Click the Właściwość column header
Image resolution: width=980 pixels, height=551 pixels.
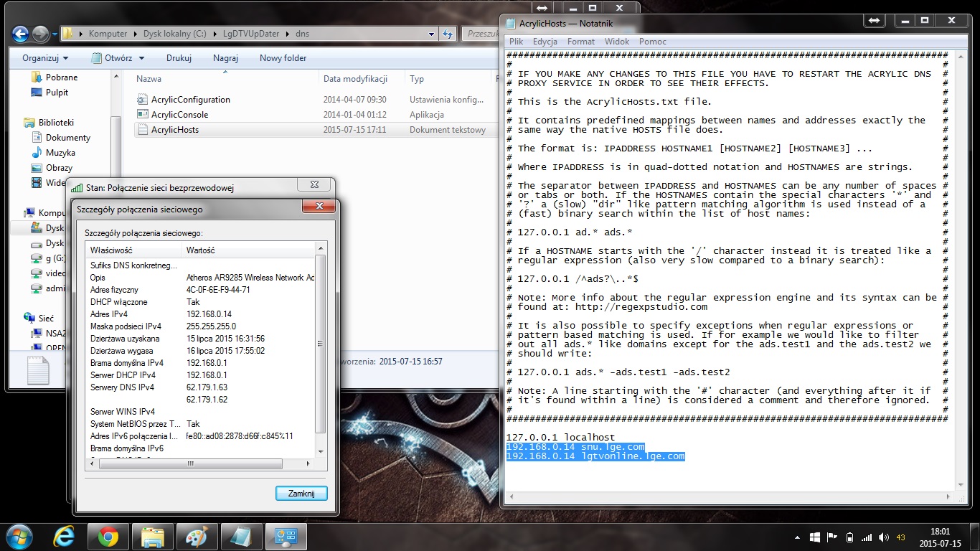point(133,250)
